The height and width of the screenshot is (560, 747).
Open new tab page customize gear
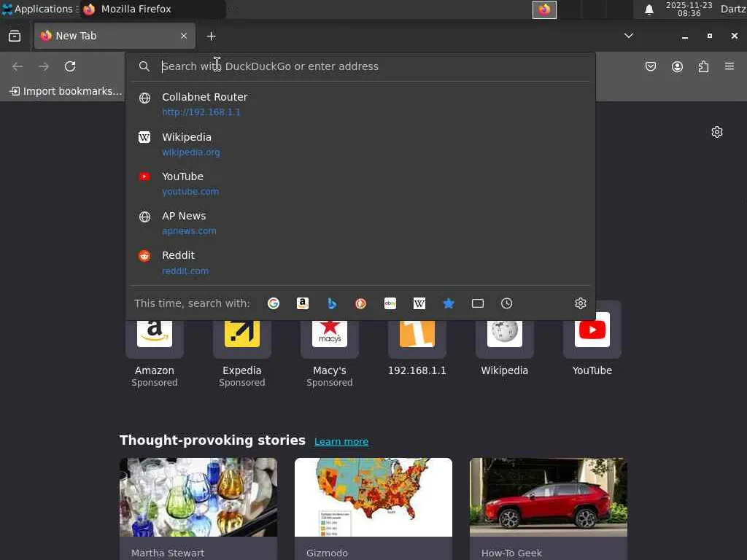pos(717,132)
